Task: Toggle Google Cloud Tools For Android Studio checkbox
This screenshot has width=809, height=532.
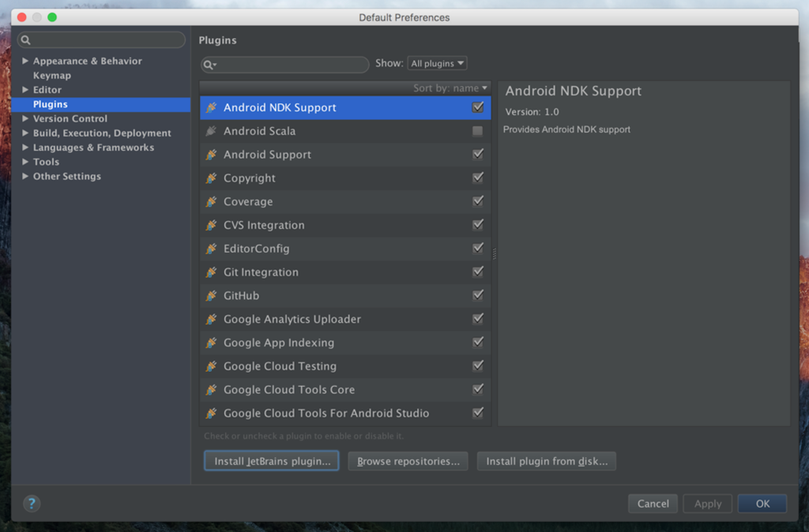Action: (478, 413)
